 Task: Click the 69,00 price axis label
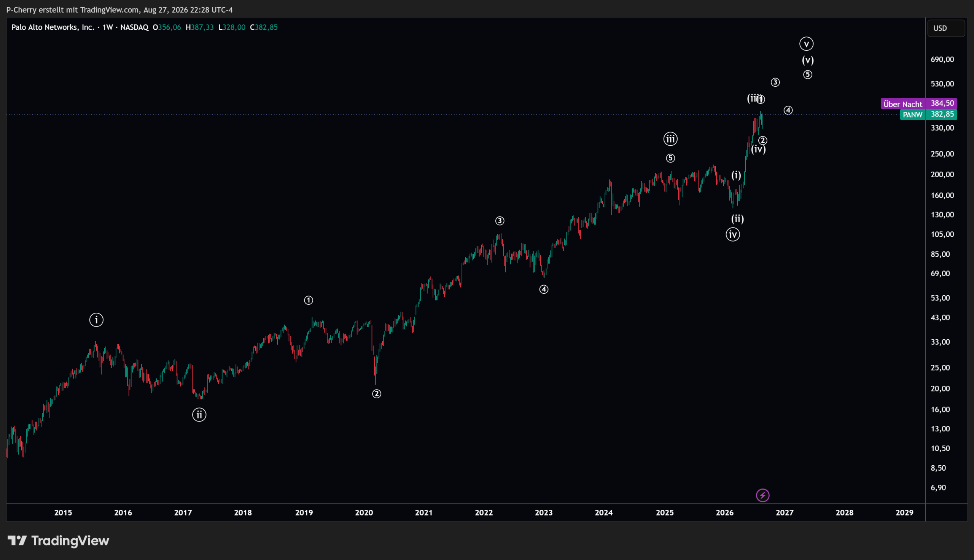(x=941, y=274)
